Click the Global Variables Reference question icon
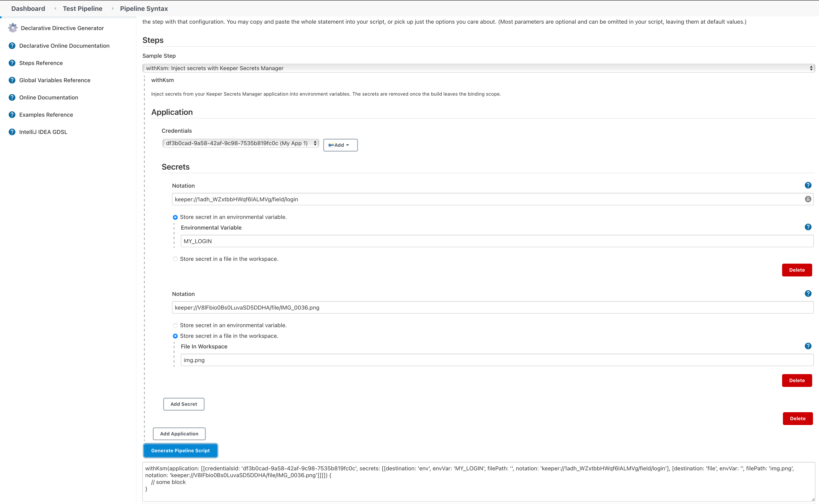819x504 pixels. tap(12, 80)
